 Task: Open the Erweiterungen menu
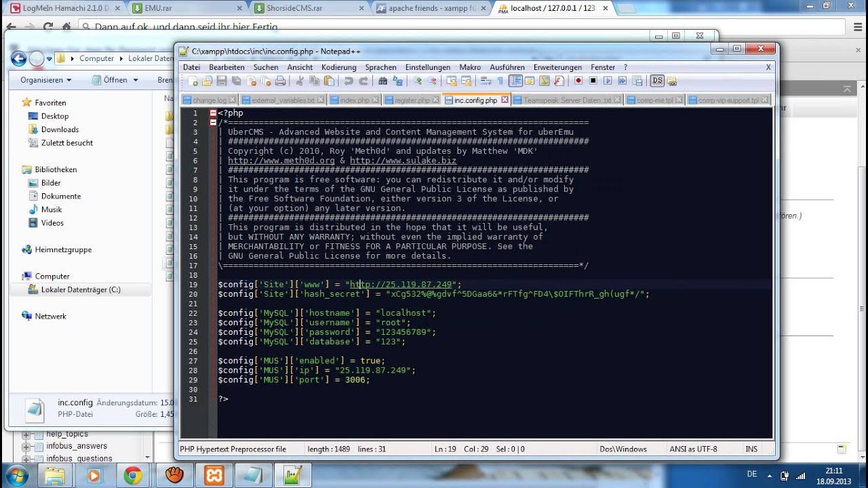click(557, 67)
